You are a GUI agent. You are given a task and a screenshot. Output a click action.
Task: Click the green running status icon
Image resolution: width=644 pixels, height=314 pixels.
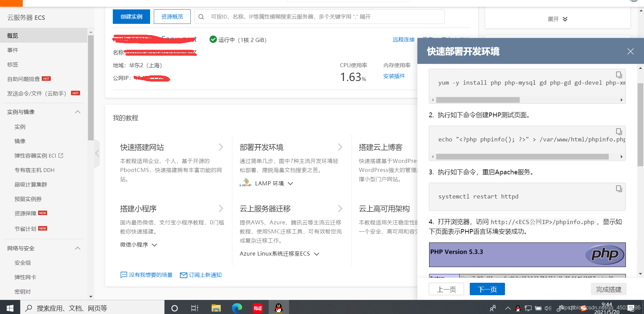213,39
